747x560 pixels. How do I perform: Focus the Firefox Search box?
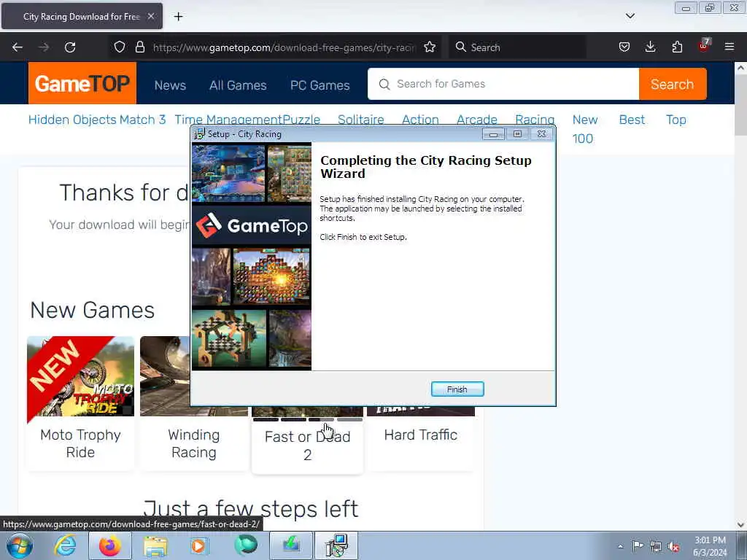pyautogui.click(x=518, y=47)
